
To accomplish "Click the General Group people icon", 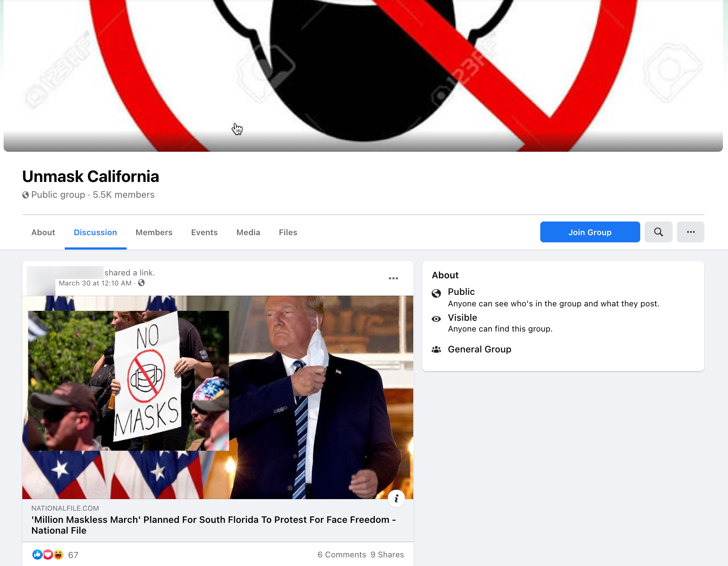I will click(436, 350).
